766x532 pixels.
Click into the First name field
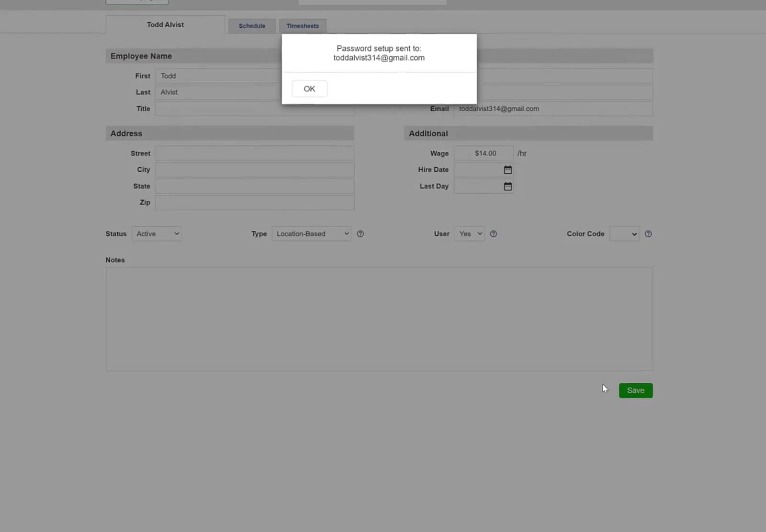click(218, 76)
